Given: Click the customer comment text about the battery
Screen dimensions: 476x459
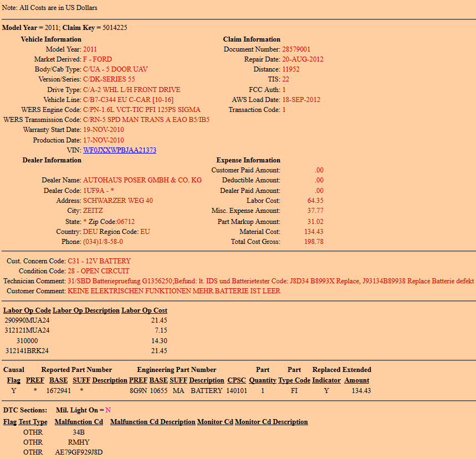Looking at the screenshot, I should pyautogui.click(x=174, y=291).
